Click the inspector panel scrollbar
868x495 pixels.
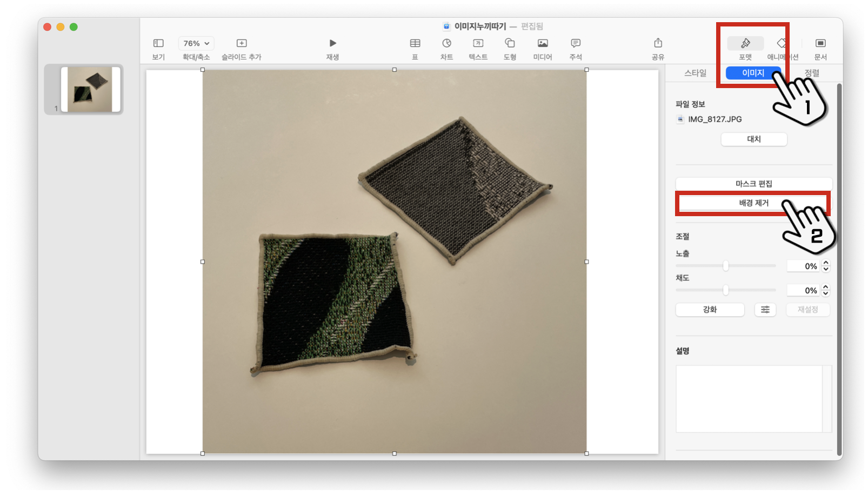[839, 269]
